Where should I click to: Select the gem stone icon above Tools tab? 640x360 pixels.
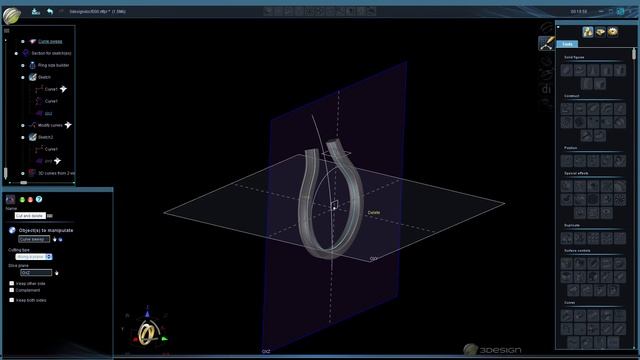[x=600, y=32]
